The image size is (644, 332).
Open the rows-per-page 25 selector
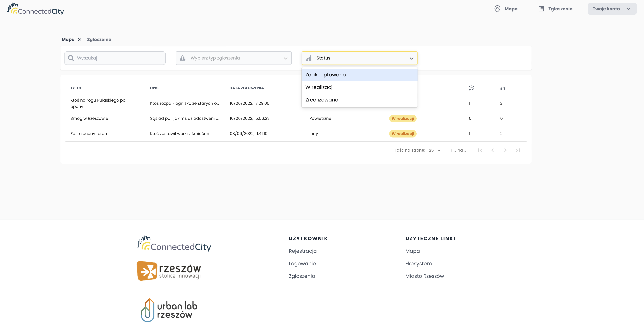435,150
